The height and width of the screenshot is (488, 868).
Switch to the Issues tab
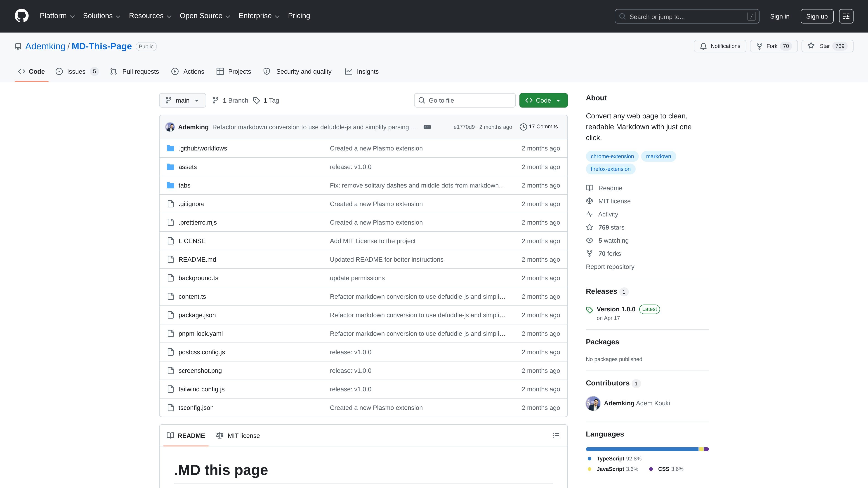click(77, 71)
